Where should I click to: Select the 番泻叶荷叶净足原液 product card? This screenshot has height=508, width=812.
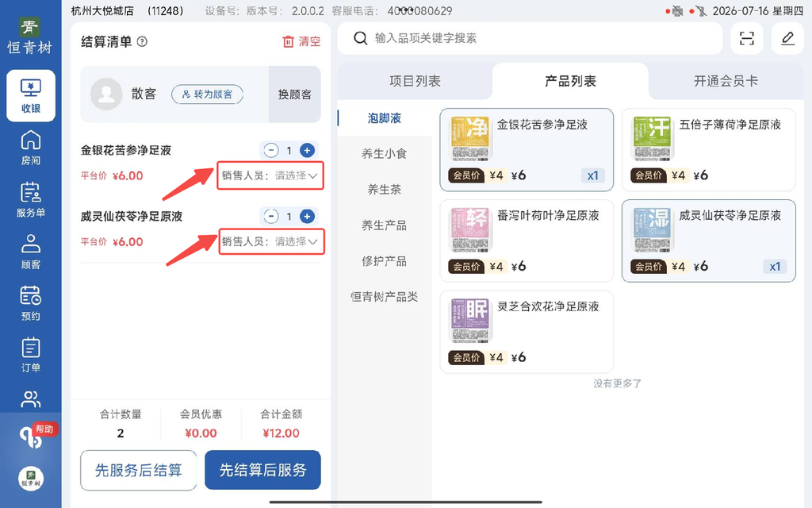(527, 241)
